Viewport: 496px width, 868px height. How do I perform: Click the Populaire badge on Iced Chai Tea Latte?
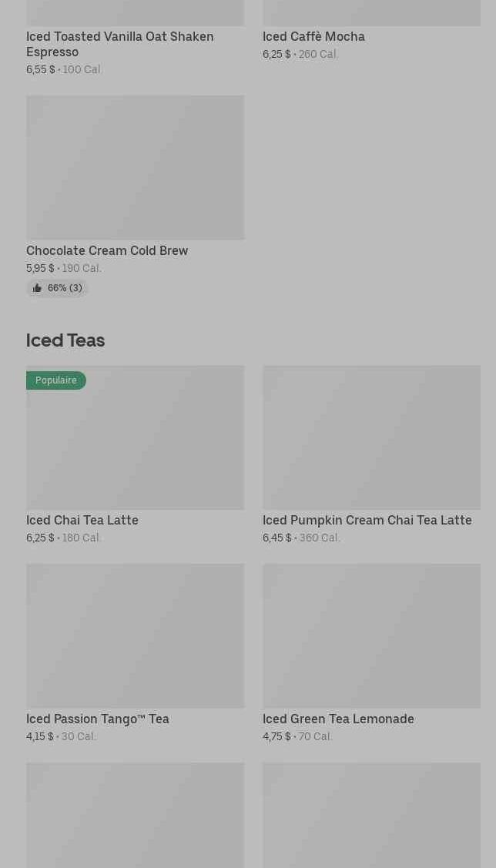point(56,380)
